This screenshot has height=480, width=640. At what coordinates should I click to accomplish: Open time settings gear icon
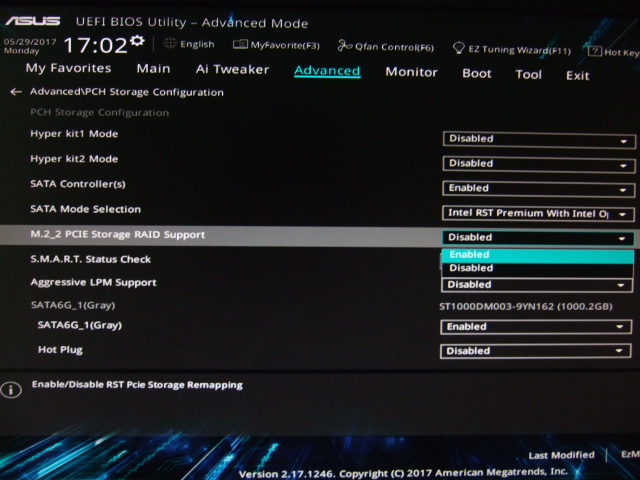click(138, 40)
